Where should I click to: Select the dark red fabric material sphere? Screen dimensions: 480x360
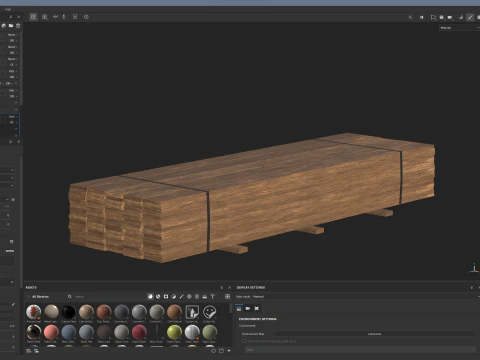139,332
